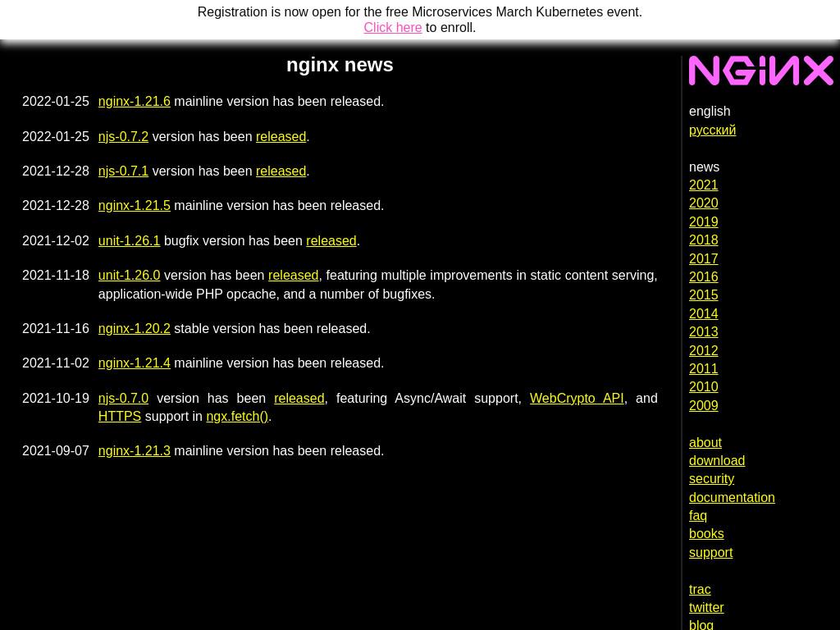
Task: View news from 2013
Action: coord(703,332)
